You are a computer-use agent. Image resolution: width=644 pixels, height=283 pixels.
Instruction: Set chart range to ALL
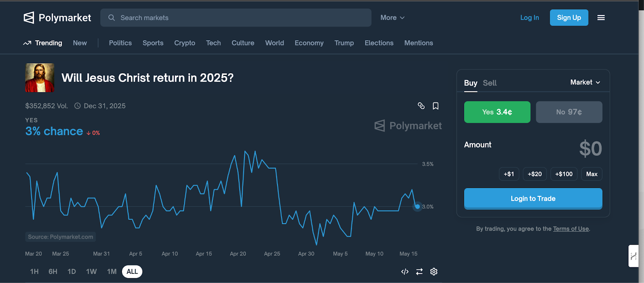click(132, 272)
